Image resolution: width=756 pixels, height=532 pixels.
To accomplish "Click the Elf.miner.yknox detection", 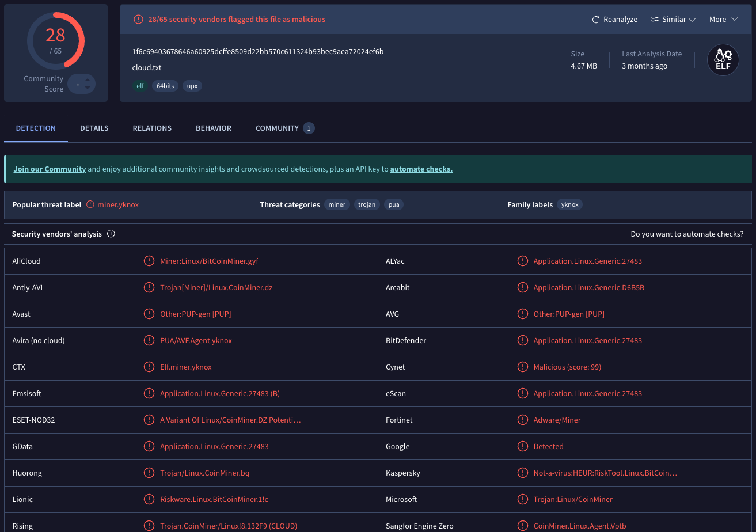I will [186, 367].
